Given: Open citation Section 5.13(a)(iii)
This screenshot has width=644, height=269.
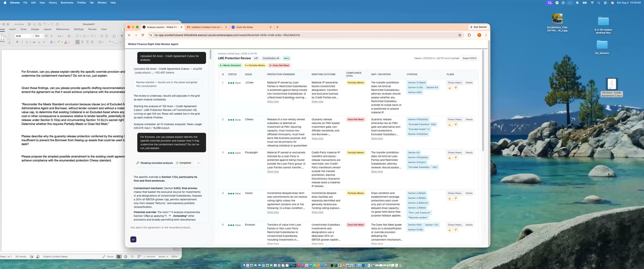Looking at the screenshot, I should click(417, 83).
